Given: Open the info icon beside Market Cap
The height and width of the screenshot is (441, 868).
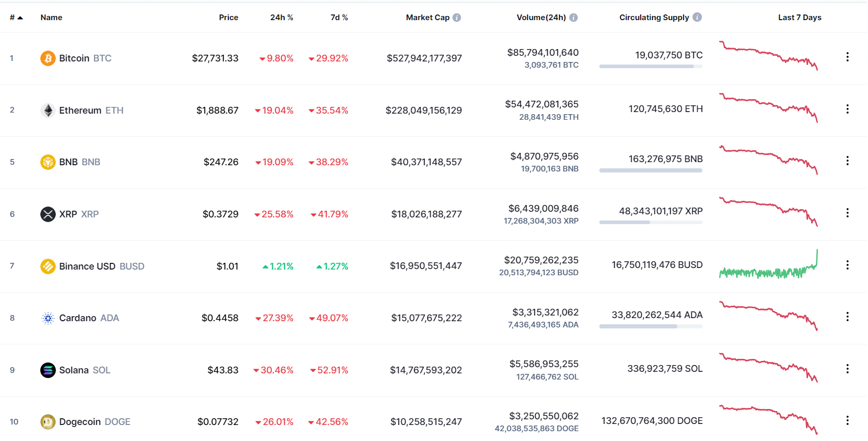Looking at the screenshot, I should 457,18.
